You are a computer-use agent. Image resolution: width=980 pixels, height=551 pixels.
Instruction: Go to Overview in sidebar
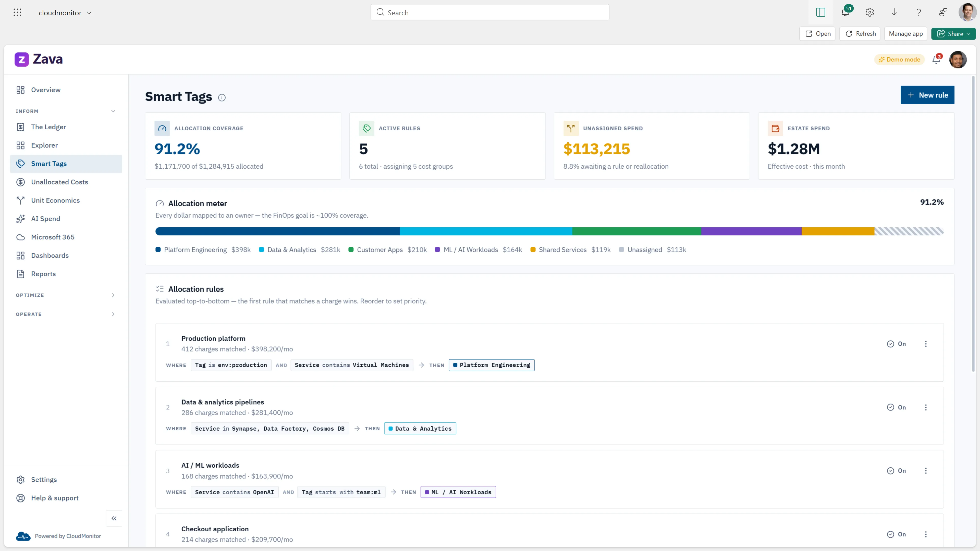pyautogui.click(x=66, y=90)
